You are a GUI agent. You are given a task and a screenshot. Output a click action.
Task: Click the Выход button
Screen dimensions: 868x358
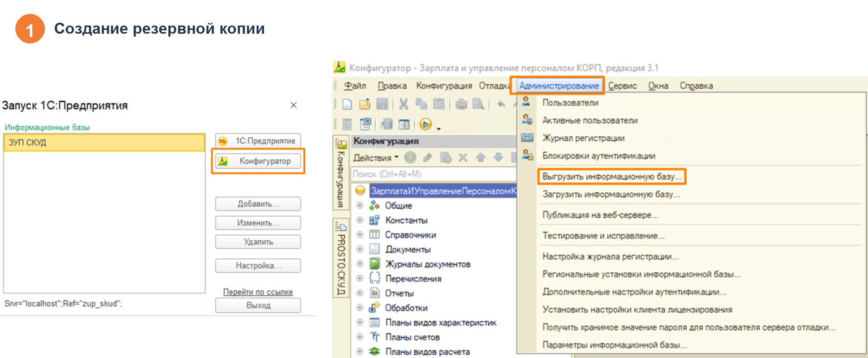point(258,305)
